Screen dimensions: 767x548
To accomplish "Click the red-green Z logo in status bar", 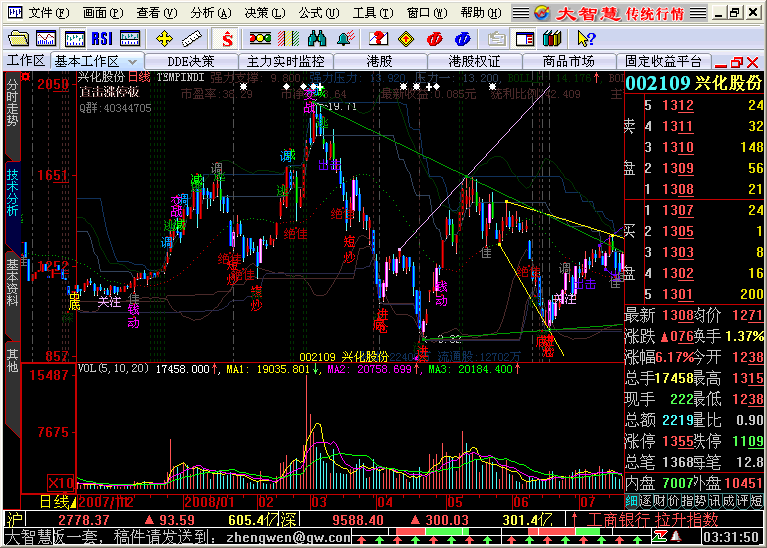I will click(660, 537).
